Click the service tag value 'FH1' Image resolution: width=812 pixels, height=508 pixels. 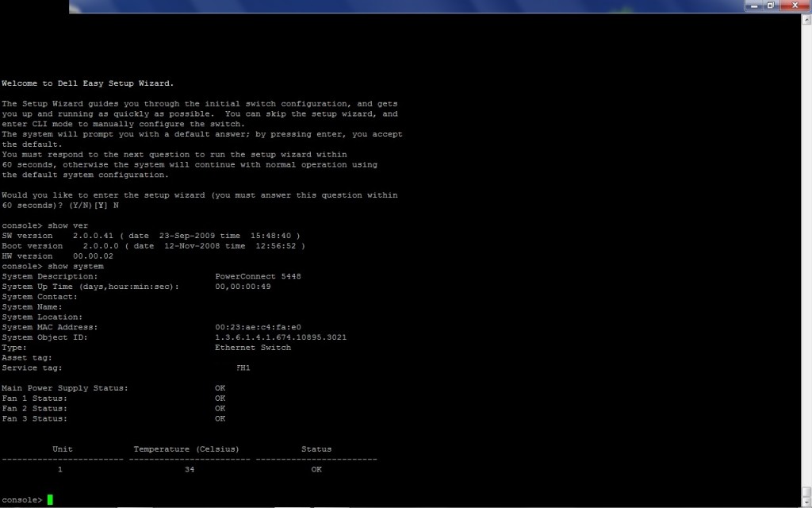pyautogui.click(x=243, y=368)
